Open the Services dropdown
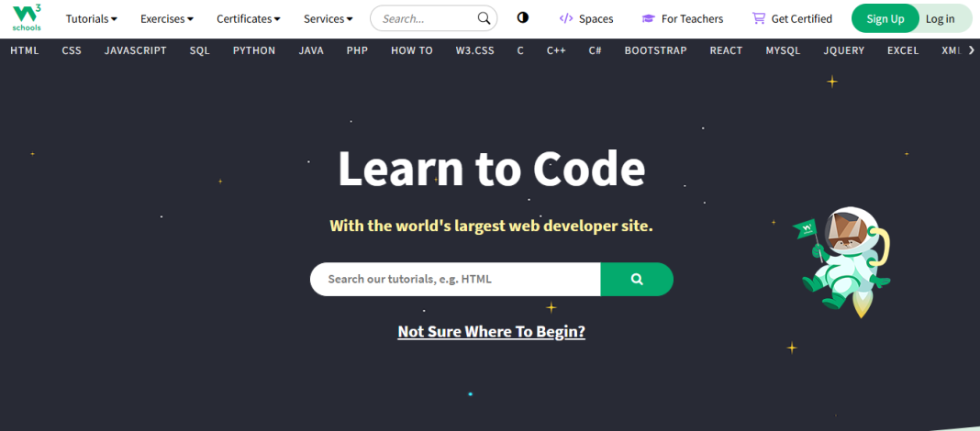This screenshot has width=980, height=431. point(329,18)
